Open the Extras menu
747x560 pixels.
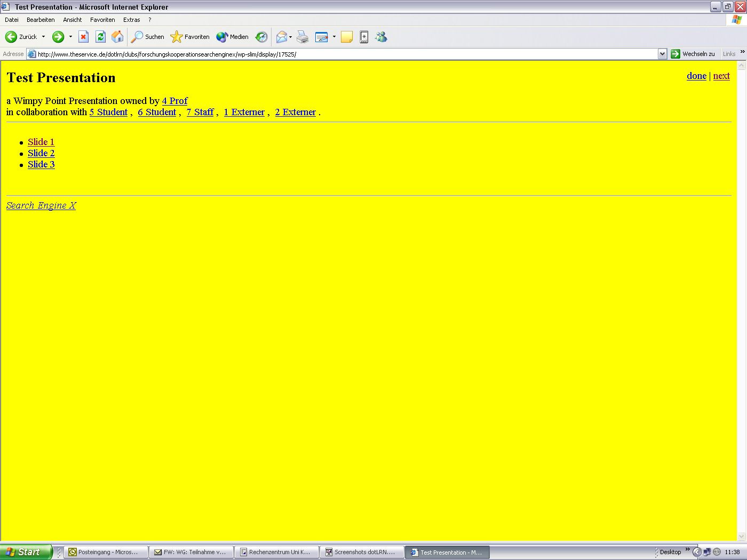click(131, 20)
